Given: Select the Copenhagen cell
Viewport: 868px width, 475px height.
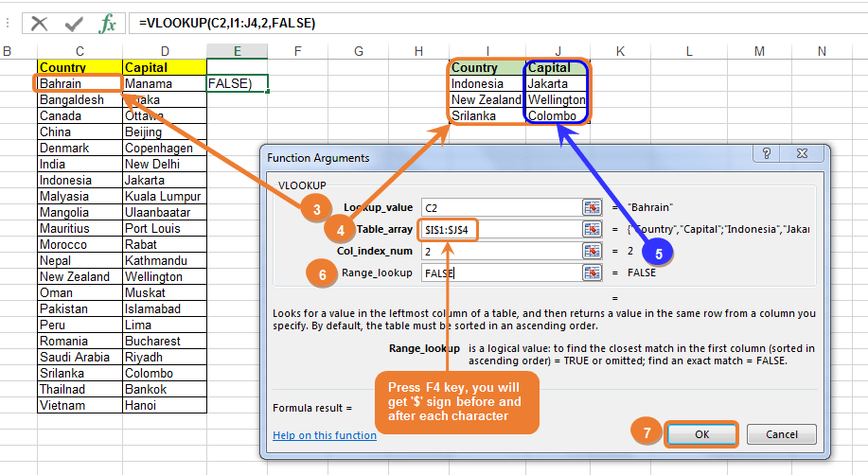Looking at the screenshot, I should point(165,148).
